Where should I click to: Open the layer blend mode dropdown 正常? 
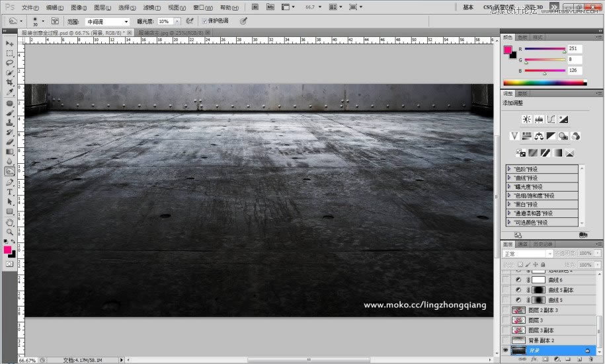coord(527,254)
